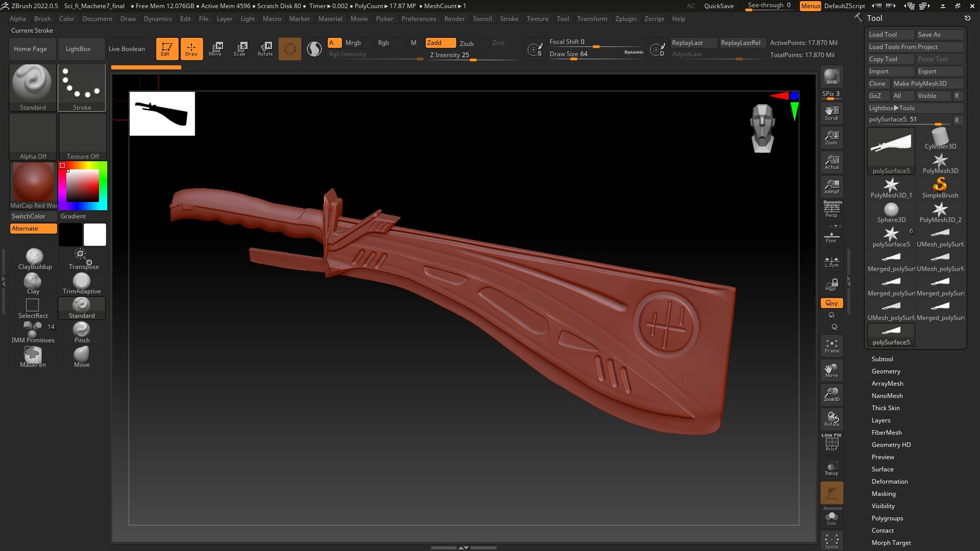Activate the Scale tool
This screenshot has width=980, height=551.
click(x=239, y=48)
